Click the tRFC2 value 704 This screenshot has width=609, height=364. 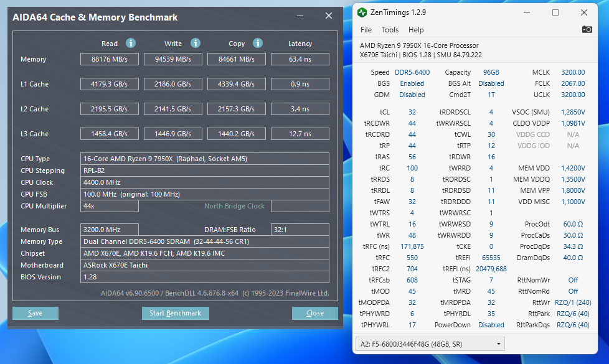pyautogui.click(x=412, y=269)
